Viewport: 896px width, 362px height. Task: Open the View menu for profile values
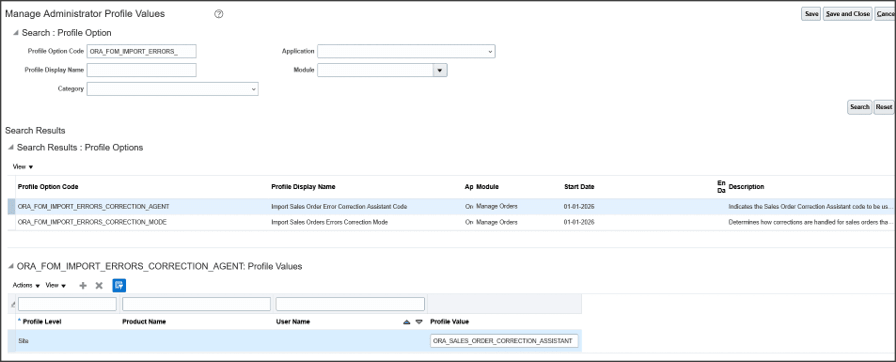coord(56,285)
